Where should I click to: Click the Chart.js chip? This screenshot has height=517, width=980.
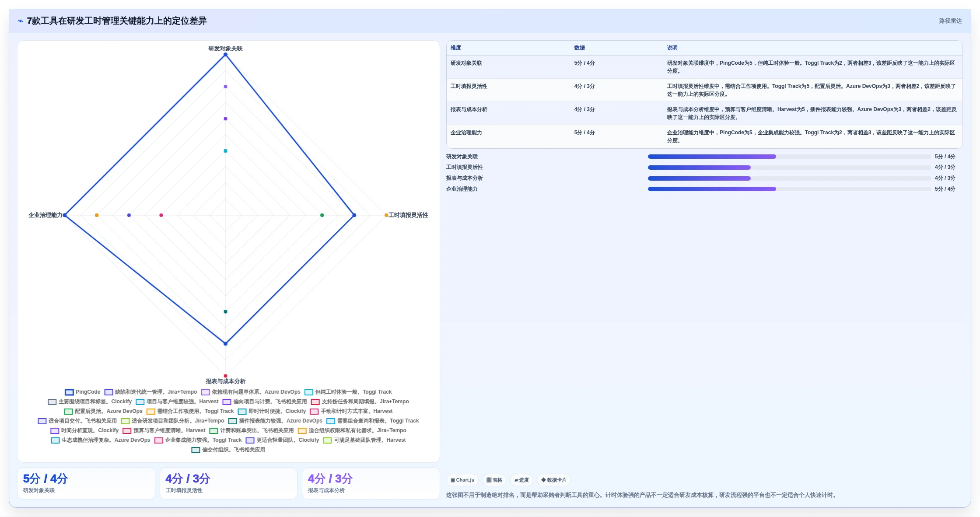(462, 480)
